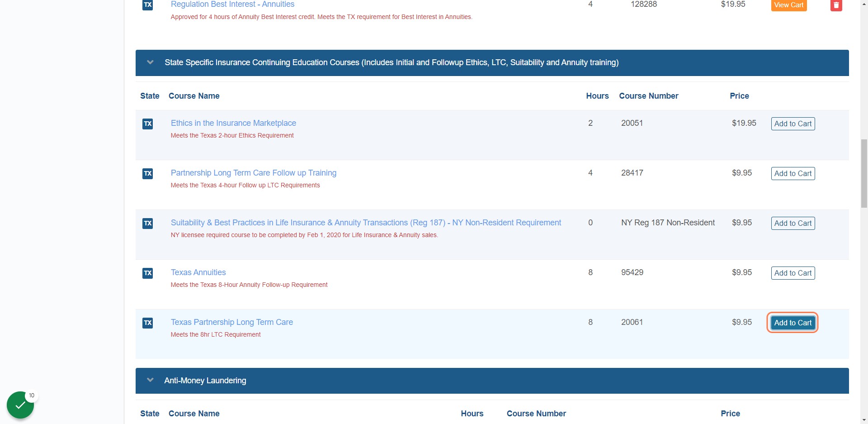
Task: Click TX icon beside Texas Partnership Long Term Care
Action: pyautogui.click(x=147, y=323)
